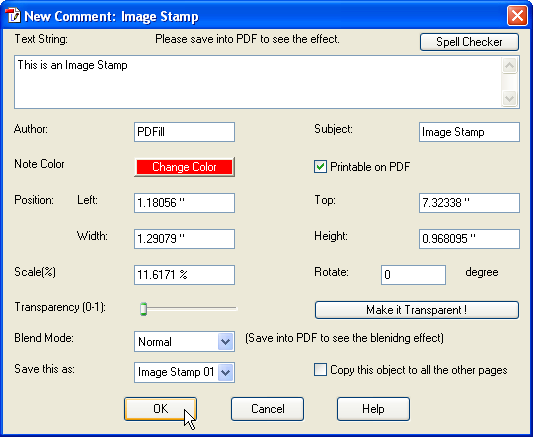533x437 pixels.
Task: Click into the Scale percent field
Action: (x=184, y=275)
